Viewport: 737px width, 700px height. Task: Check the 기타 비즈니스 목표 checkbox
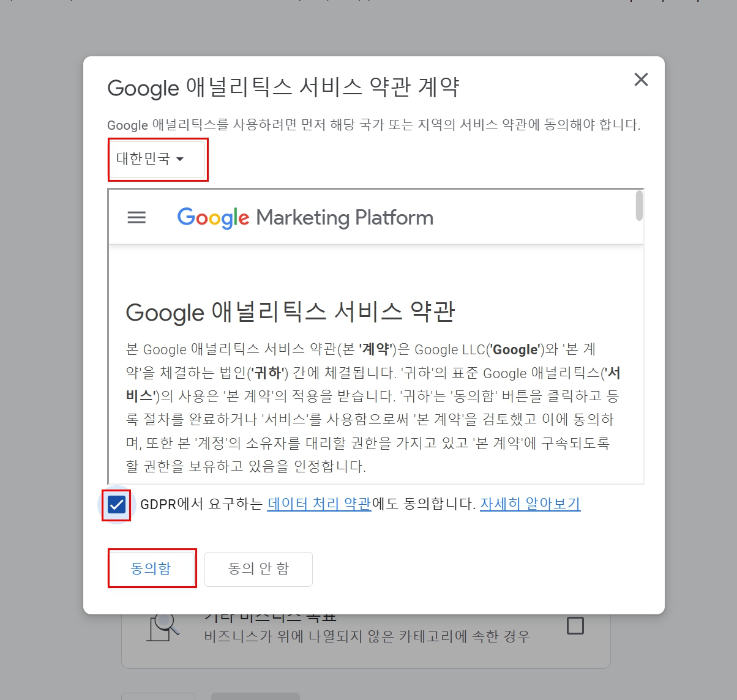pyautogui.click(x=574, y=625)
